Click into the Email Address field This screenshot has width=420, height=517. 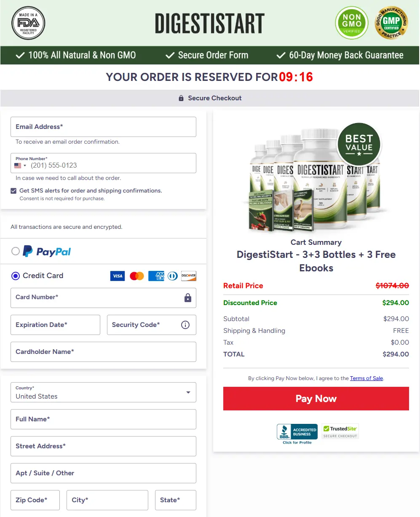click(x=103, y=127)
